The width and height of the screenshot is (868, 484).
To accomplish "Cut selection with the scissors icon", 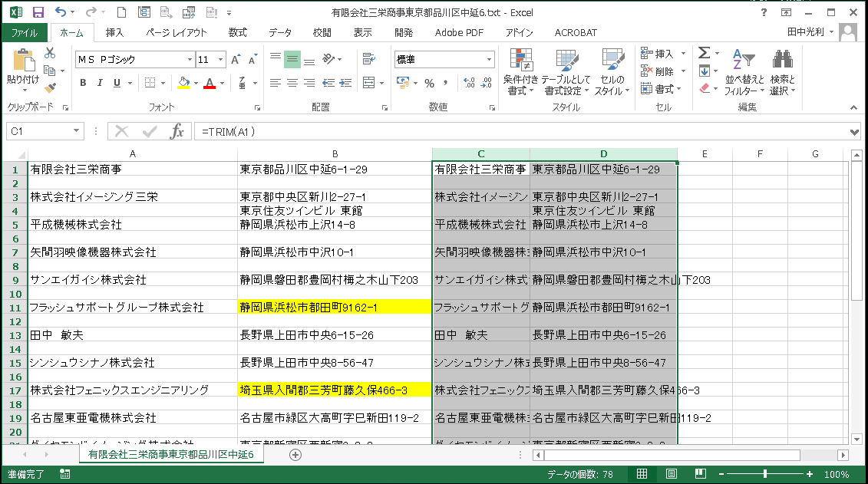I will tap(50, 53).
